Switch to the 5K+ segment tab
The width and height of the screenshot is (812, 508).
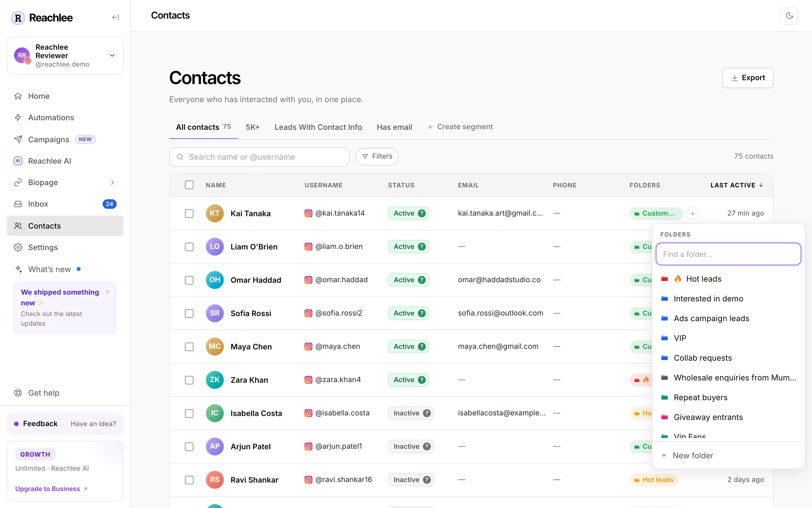click(253, 127)
